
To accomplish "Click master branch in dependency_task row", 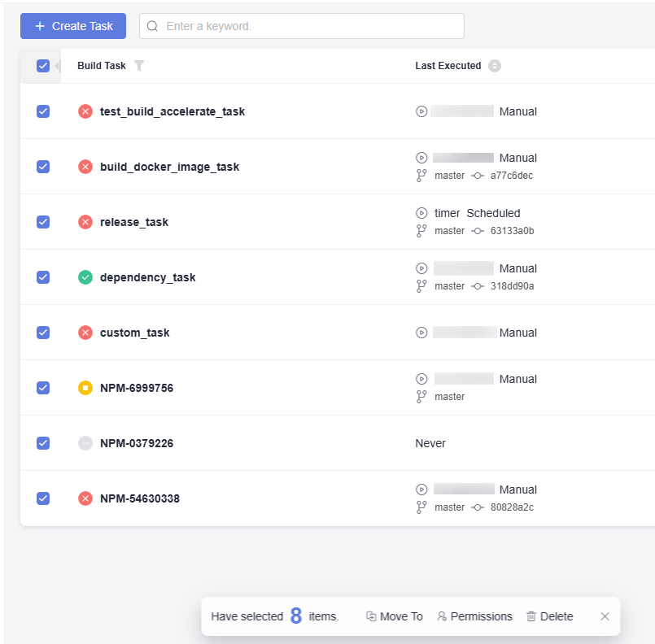I will [449, 286].
